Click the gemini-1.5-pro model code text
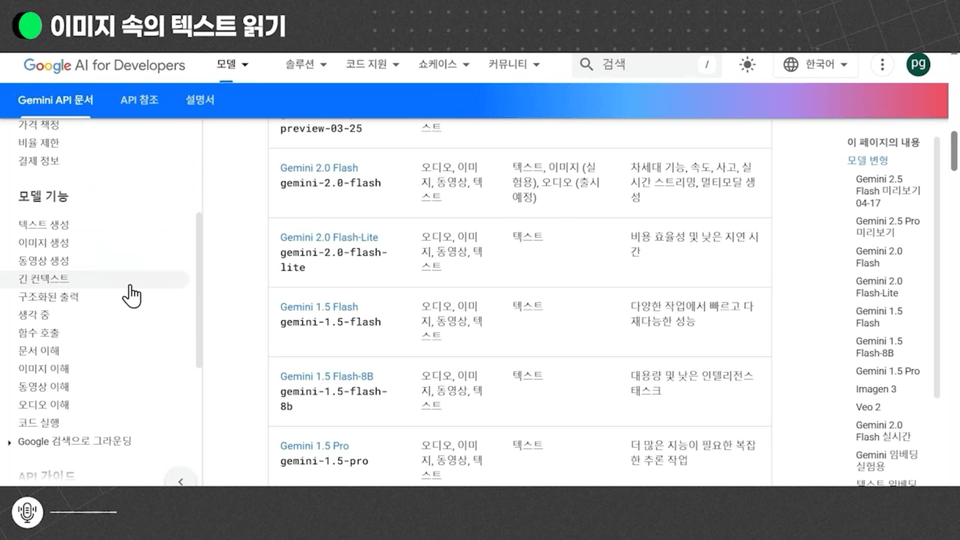960x540 pixels. (x=324, y=461)
